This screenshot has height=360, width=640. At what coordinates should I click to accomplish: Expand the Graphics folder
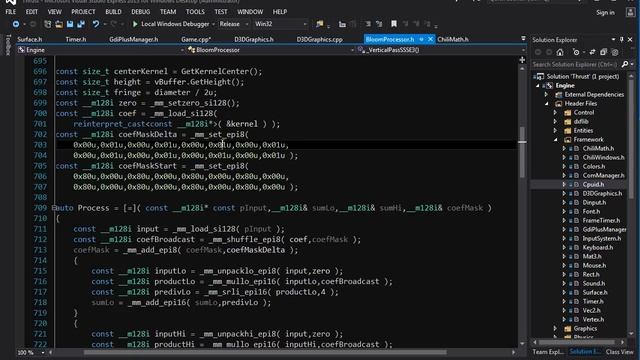(x=555, y=329)
